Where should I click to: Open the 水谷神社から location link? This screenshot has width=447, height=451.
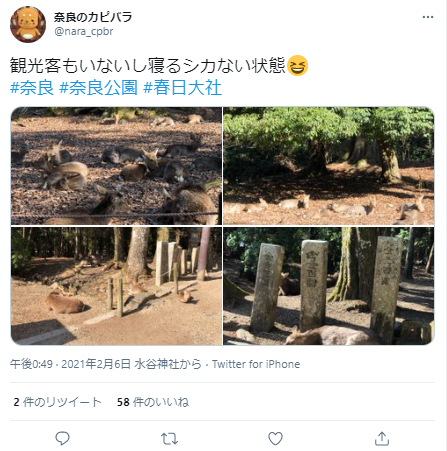[x=168, y=364]
